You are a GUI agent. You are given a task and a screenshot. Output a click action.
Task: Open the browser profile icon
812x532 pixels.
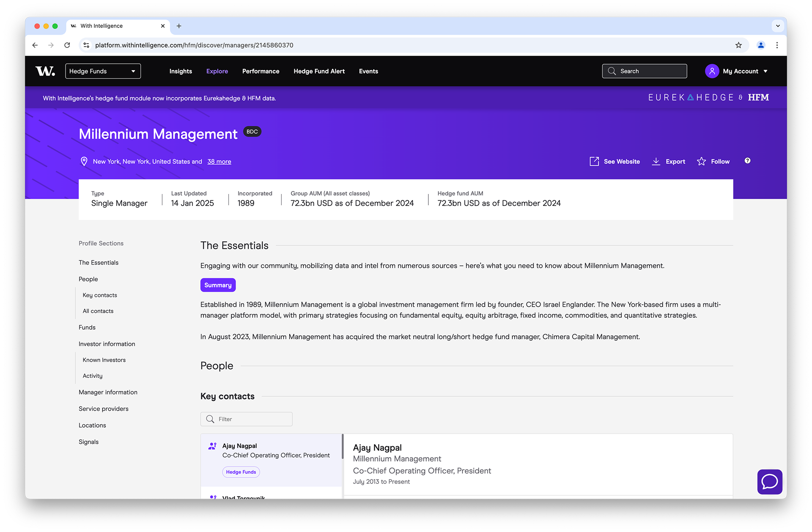coord(761,45)
